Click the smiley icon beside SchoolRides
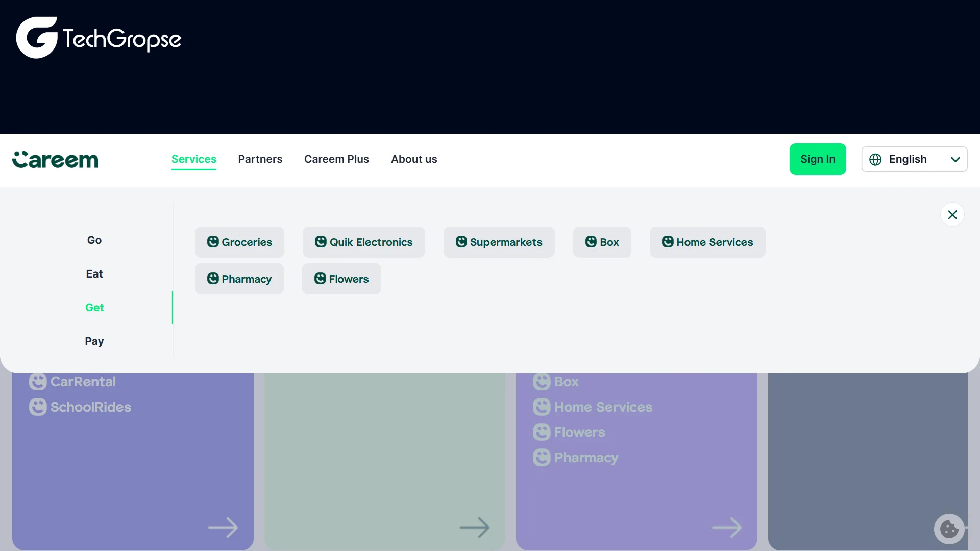 [x=38, y=407]
